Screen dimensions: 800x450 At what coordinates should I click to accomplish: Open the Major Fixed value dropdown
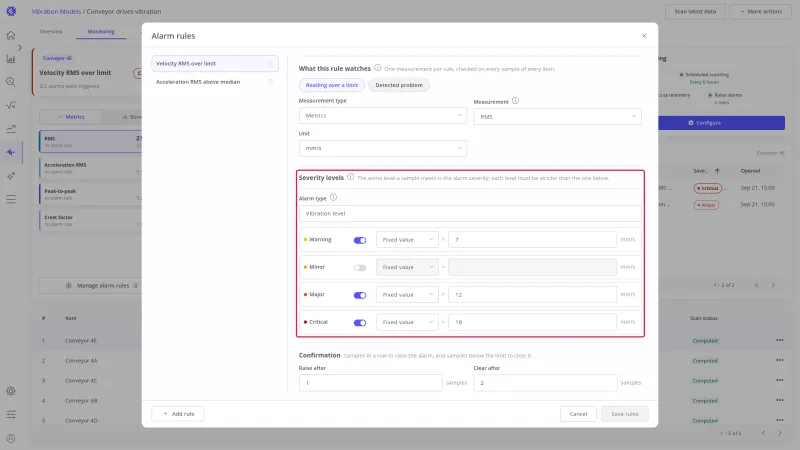coord(407,295)
